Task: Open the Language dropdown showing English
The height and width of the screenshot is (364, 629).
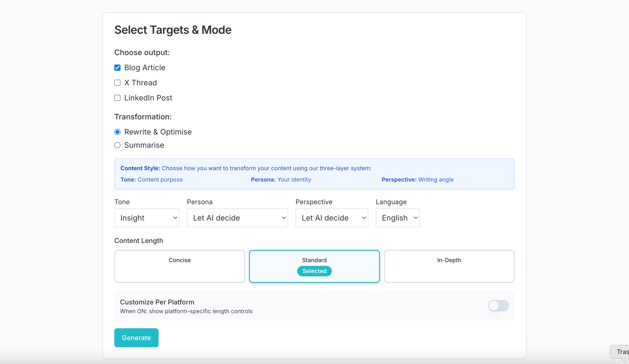Action: point(397,218)
